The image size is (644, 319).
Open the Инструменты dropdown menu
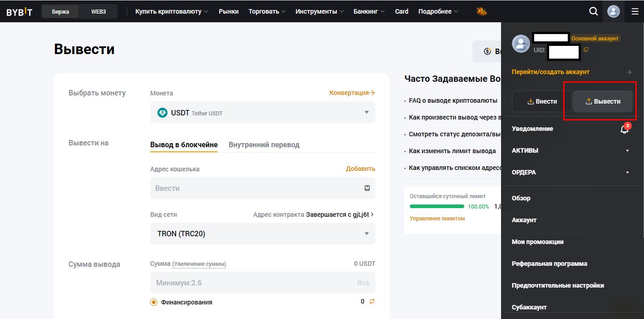click(320, 11)
